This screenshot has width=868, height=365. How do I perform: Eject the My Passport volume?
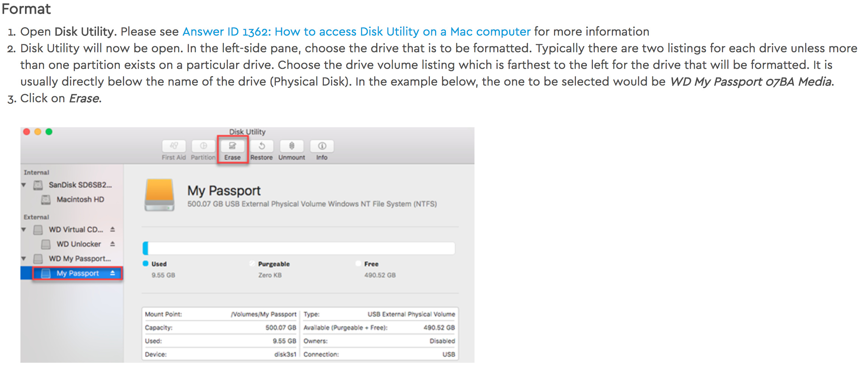112,273
